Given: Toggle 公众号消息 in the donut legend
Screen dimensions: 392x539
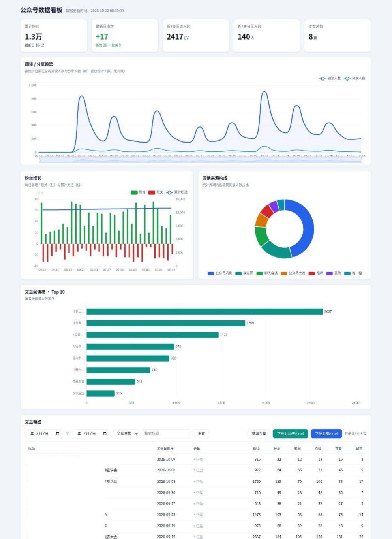Looking at the screenshot, I should pos(220,273).
